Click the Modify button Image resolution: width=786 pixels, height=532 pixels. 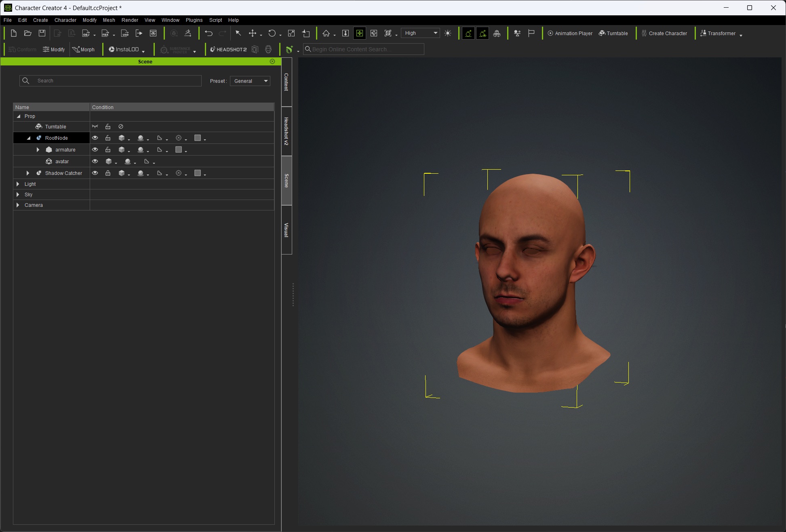[x=54, y=49]
